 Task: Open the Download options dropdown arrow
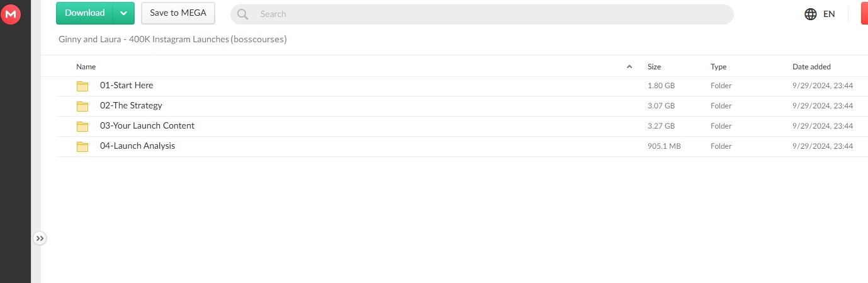(x=123, y=13)
